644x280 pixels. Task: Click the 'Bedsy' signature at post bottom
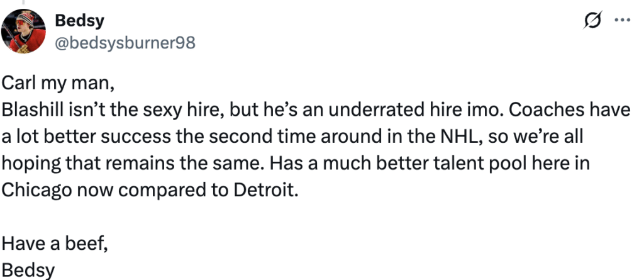(28, 271)
